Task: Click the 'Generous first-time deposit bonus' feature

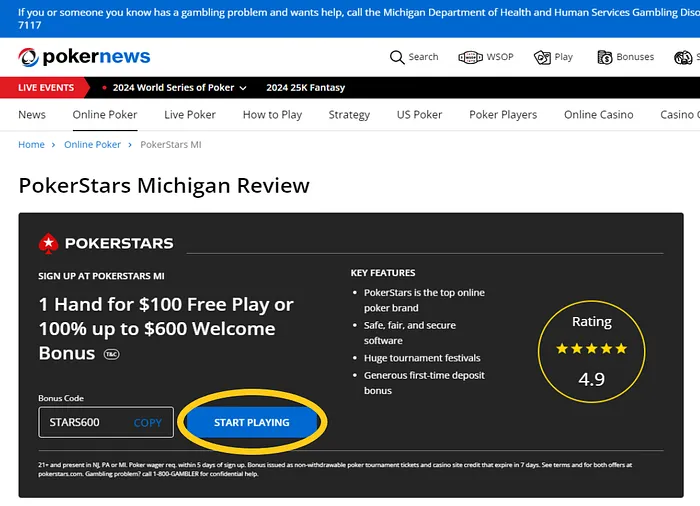Action: (x=424, y=383)
